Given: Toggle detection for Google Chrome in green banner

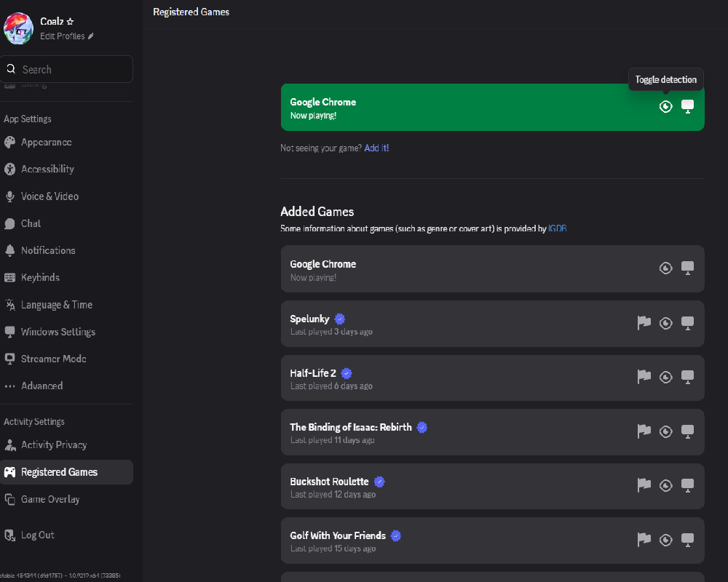Looking at the screenshot, I should pyautogui.click(x=665, y=107).
